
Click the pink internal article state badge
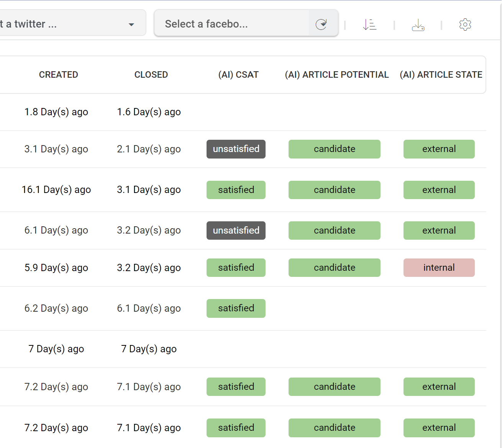439,268
